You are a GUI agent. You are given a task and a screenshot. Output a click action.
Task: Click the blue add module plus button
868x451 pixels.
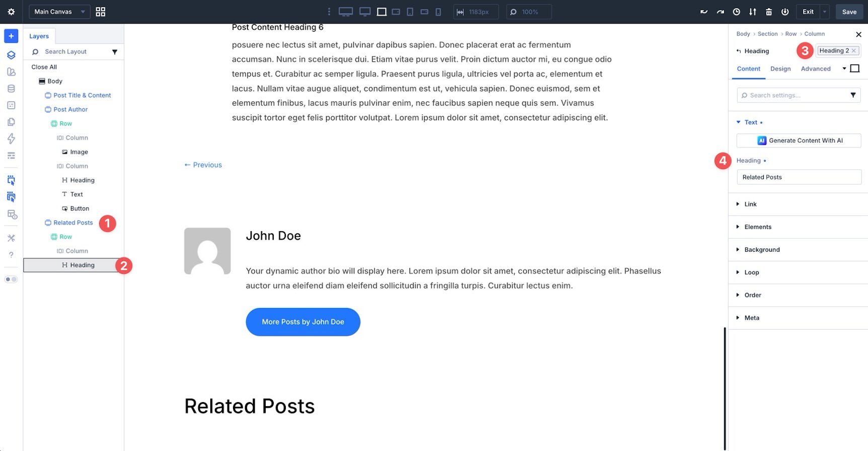tap(11, 36)
